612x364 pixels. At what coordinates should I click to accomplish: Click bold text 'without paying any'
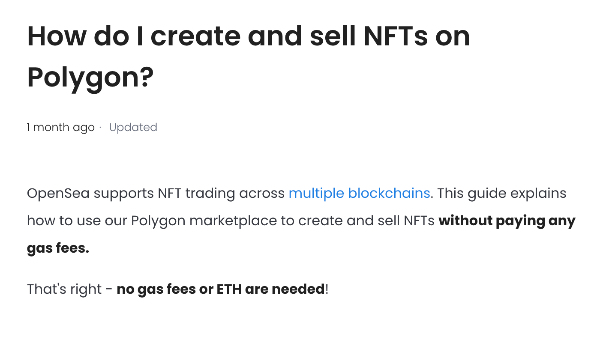[x=507, y=221]
